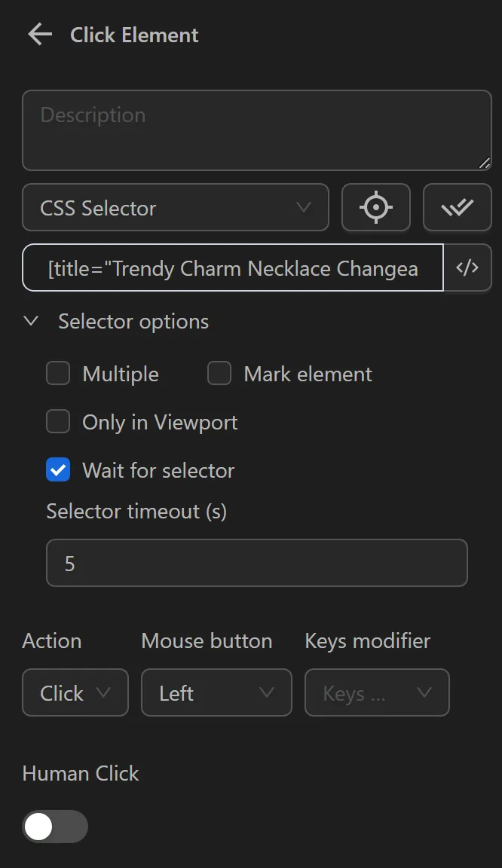Click inside the Description textarea

click(x=256, y=130)
